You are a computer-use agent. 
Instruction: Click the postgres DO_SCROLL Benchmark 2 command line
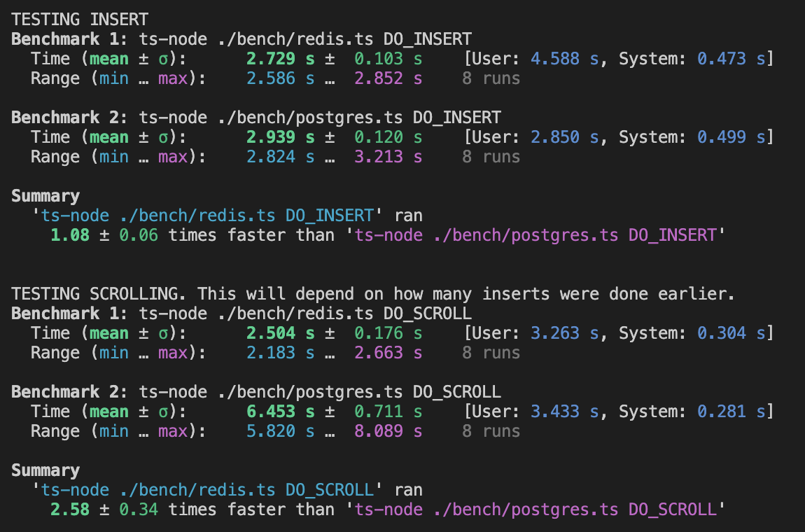(x=256, y=392)
